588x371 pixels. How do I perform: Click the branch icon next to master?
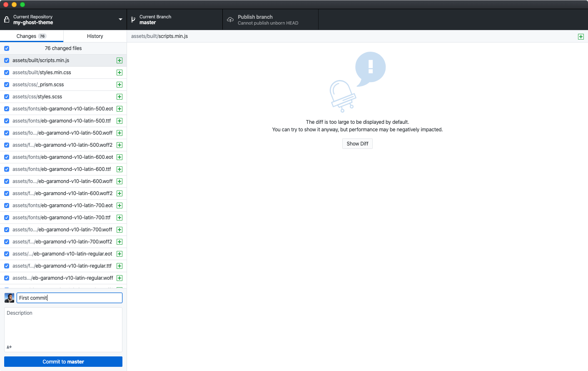tap(133, 20)
